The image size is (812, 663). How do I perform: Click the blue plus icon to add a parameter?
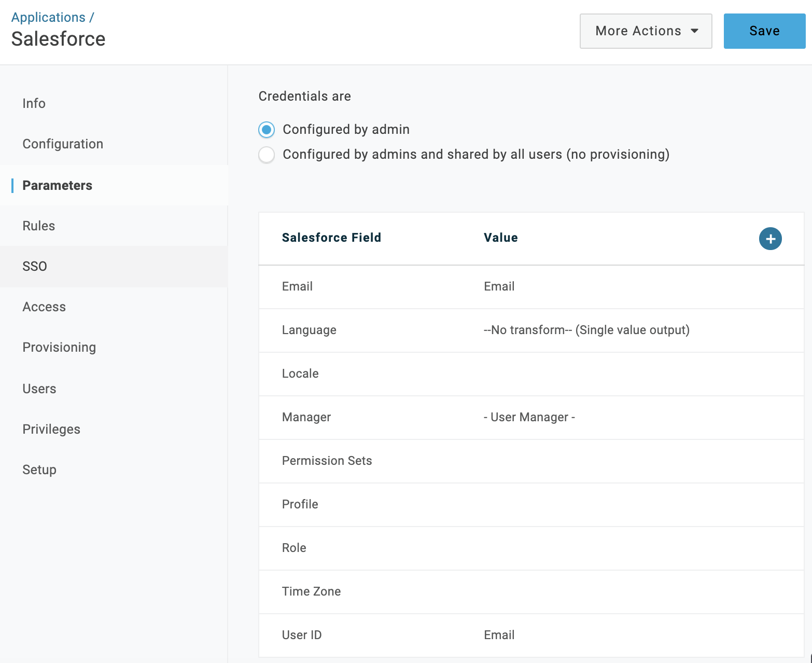(x=770, y=239)
